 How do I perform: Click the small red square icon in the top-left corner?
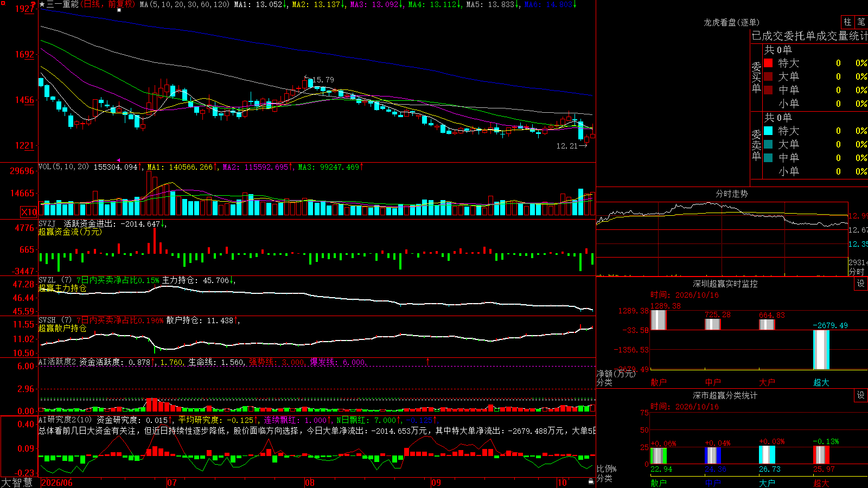click(2, 2)
